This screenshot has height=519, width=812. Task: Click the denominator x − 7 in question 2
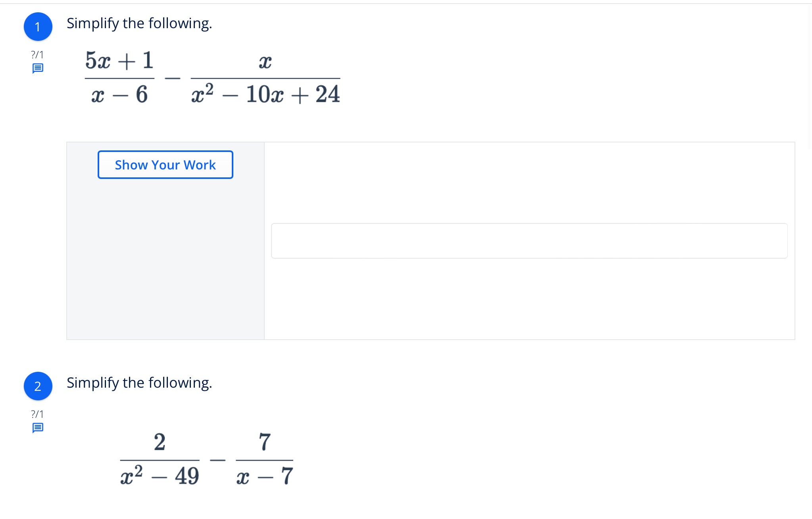pyautogui.click(x=265, y=476)
